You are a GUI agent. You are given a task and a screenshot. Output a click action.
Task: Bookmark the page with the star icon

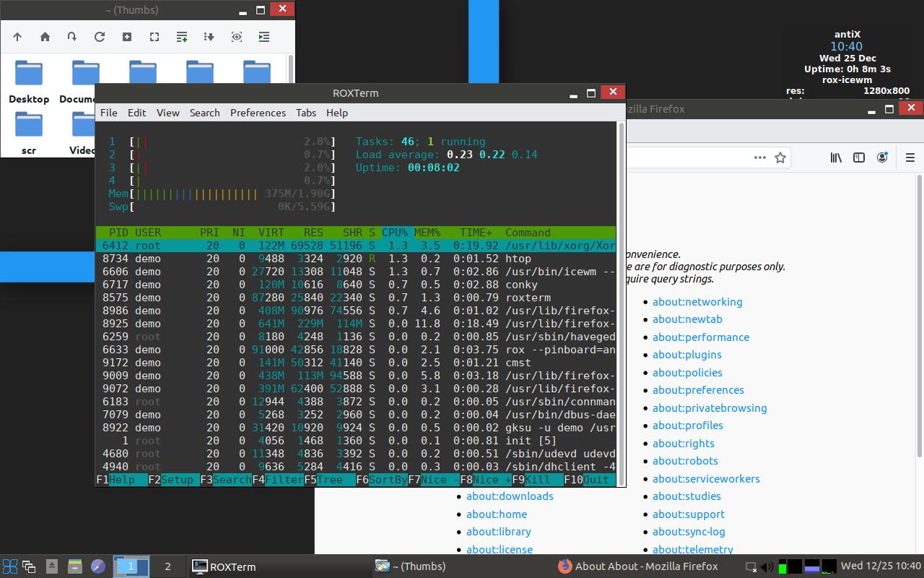pyautogui.click(x=781, y=158)
